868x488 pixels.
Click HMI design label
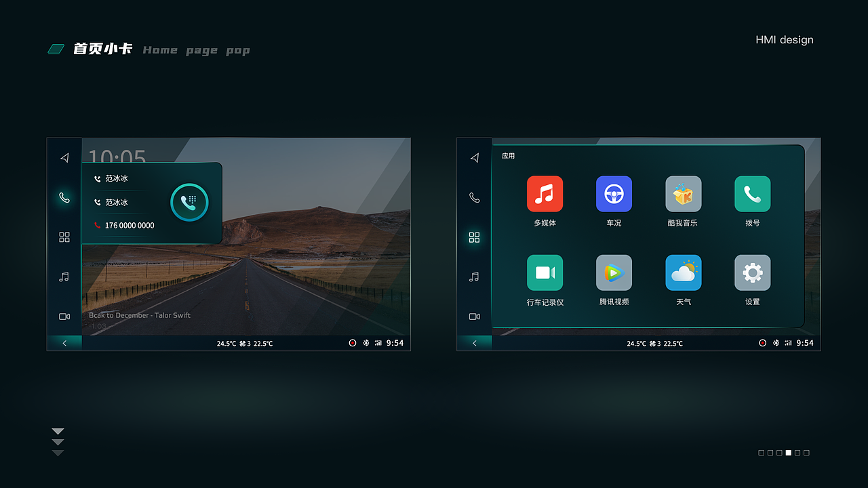(785, 40)
